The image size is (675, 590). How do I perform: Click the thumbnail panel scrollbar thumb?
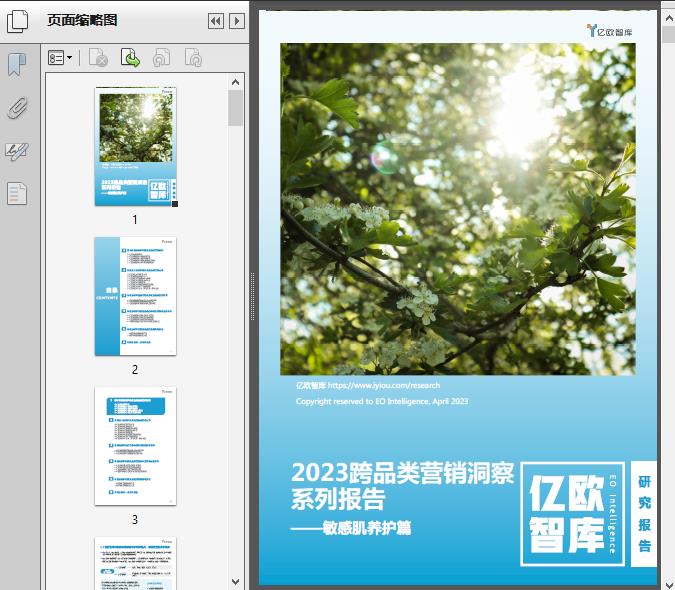235,108
